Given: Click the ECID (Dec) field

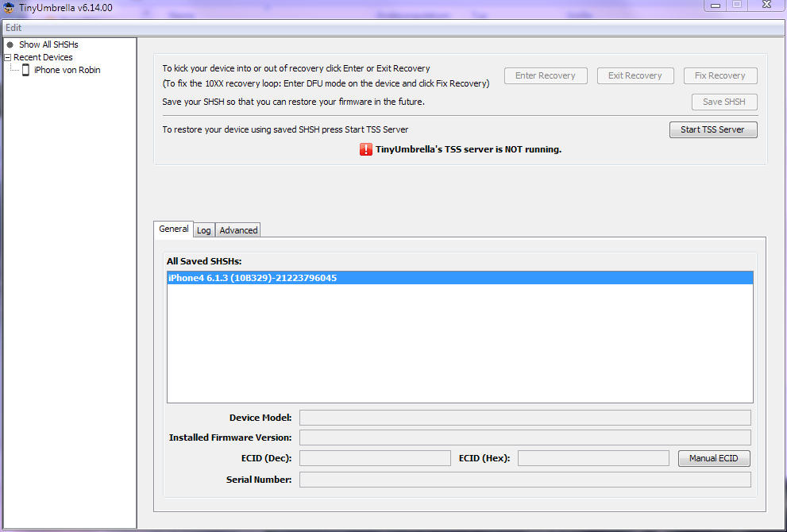Looking at the screenshot, I should (375, 458).
